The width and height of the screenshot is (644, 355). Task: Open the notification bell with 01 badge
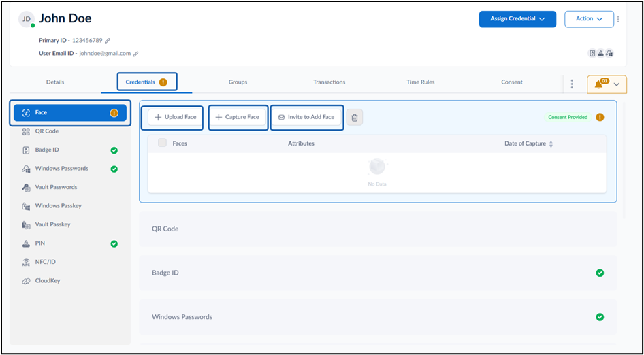pyautogui.click(x=600, y=84)
